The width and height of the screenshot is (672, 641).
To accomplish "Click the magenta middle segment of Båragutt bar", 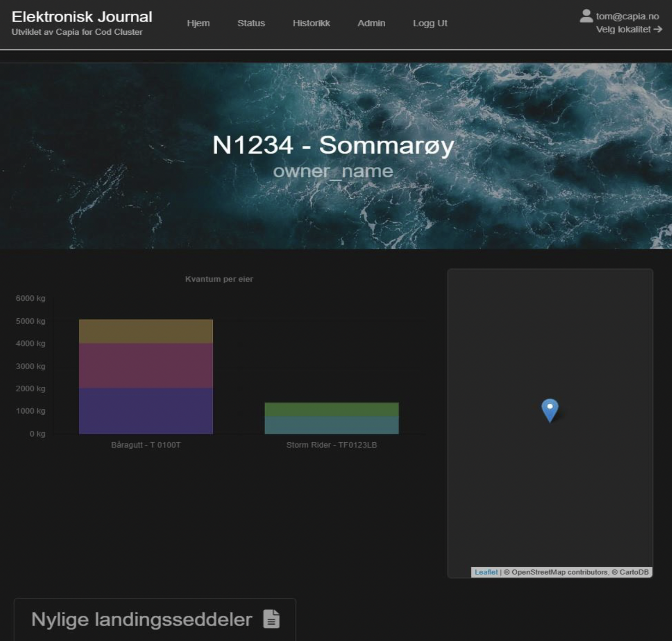I will coord(146,365).
